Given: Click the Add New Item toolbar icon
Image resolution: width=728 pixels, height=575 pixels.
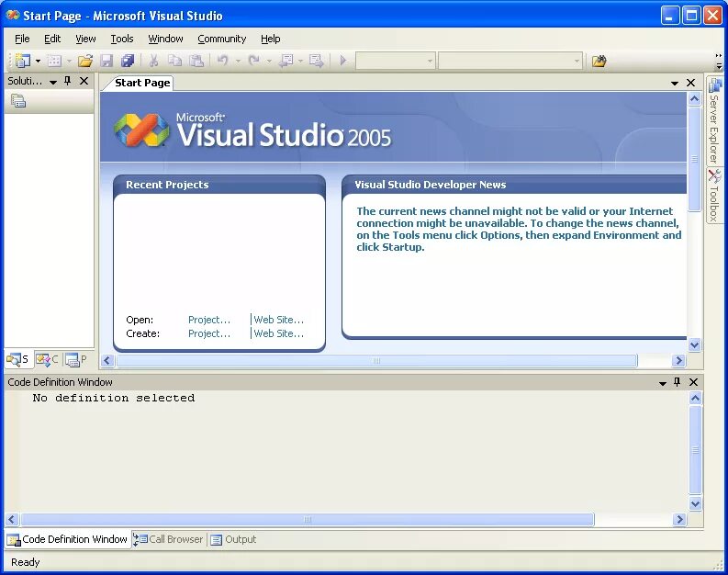Looking at the screenshot, I should [55, 61].
